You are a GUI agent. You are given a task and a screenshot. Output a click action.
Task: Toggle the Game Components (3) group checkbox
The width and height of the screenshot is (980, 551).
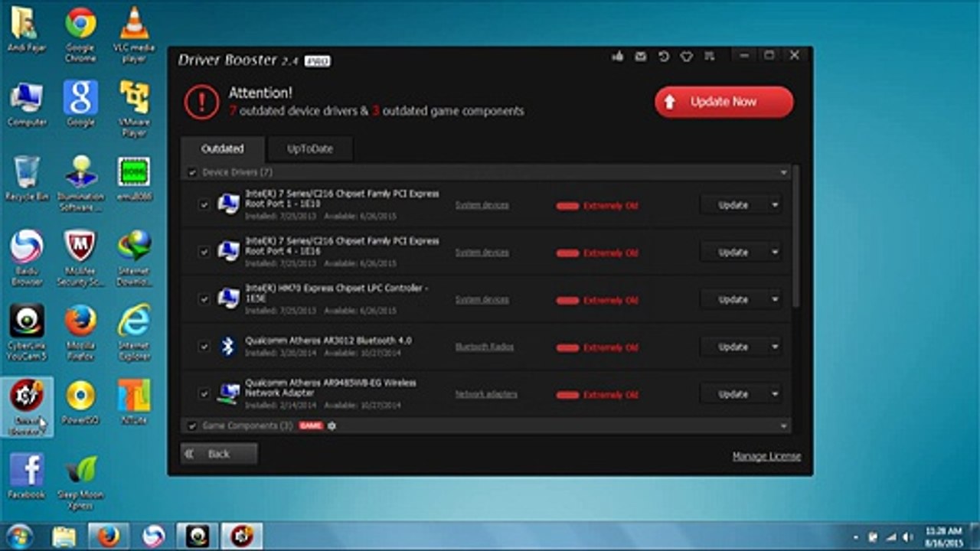[x=192, y=425]
